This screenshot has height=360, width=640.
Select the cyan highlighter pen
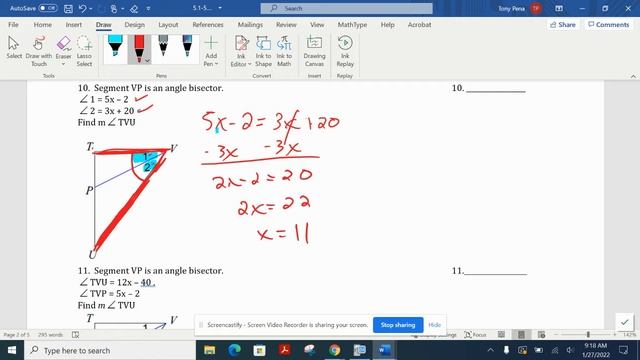point(116,46)
